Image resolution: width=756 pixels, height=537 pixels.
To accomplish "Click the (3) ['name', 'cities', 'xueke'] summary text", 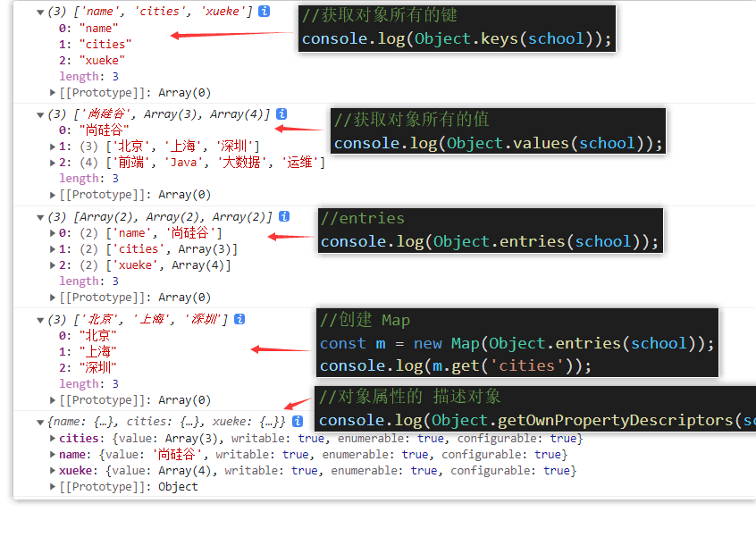I will pos(150,11).
